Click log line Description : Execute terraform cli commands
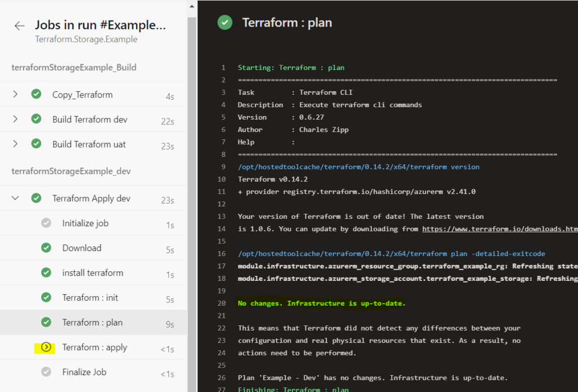This screenshot has height=392, width=578. pyautogui.click(x=330, y=105)
